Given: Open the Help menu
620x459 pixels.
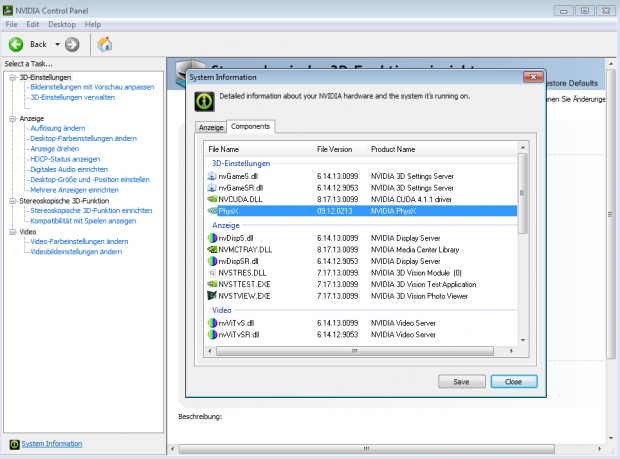Looking at the screenshot, I should [93, 23].
